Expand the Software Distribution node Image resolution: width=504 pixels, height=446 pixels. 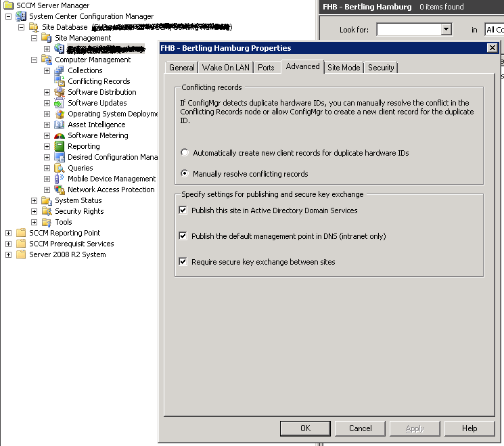click(x=47, y=92)
